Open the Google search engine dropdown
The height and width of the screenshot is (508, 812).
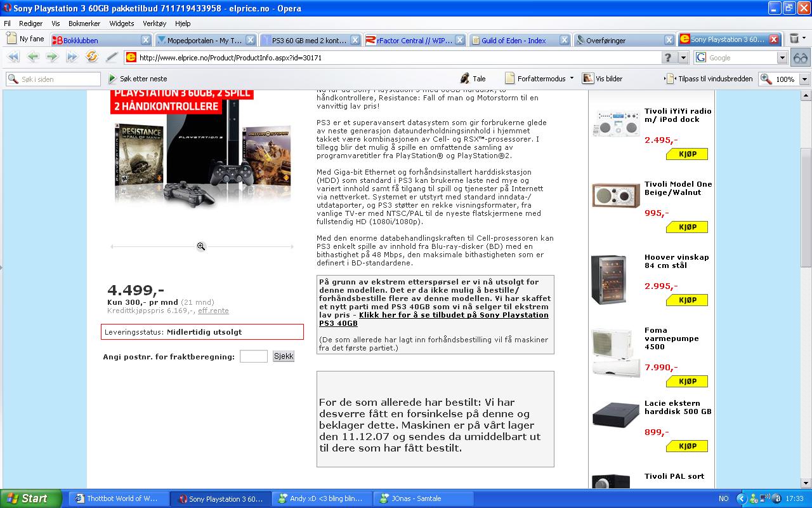point(782,57)
